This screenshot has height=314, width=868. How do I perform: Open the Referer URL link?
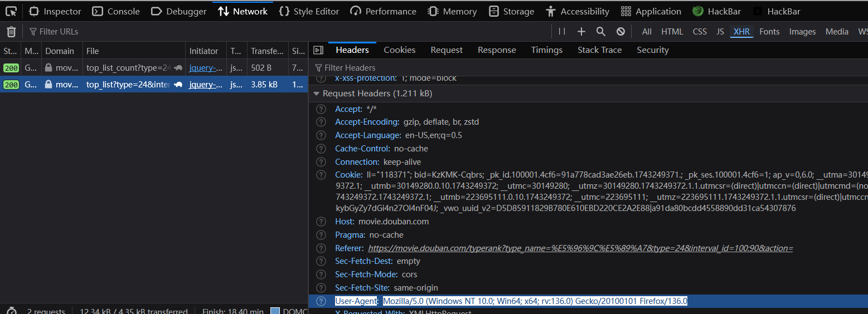coord(580,248)
